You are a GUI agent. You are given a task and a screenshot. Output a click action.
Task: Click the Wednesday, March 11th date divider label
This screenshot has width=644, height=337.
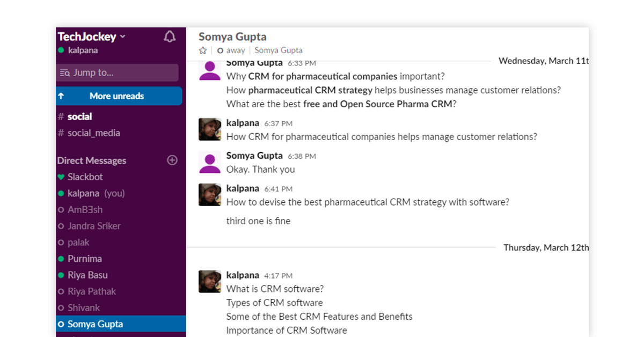coord(543,61)
